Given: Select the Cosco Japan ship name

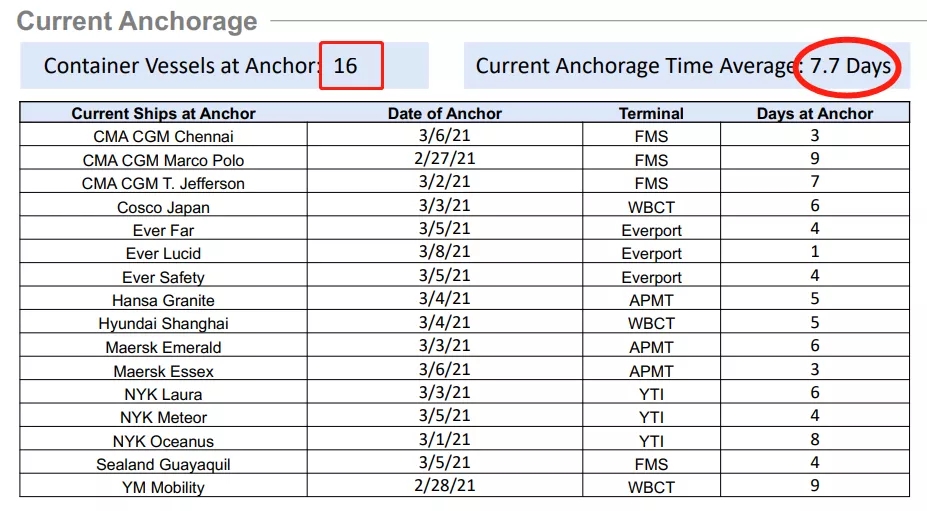Looking at the screenshot, I should tap(163, 207).
